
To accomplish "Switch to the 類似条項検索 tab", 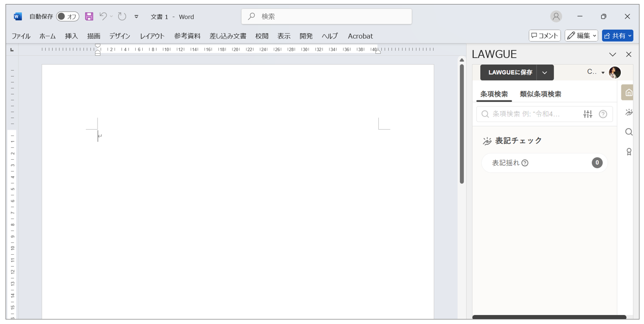I will coord(541,94).
